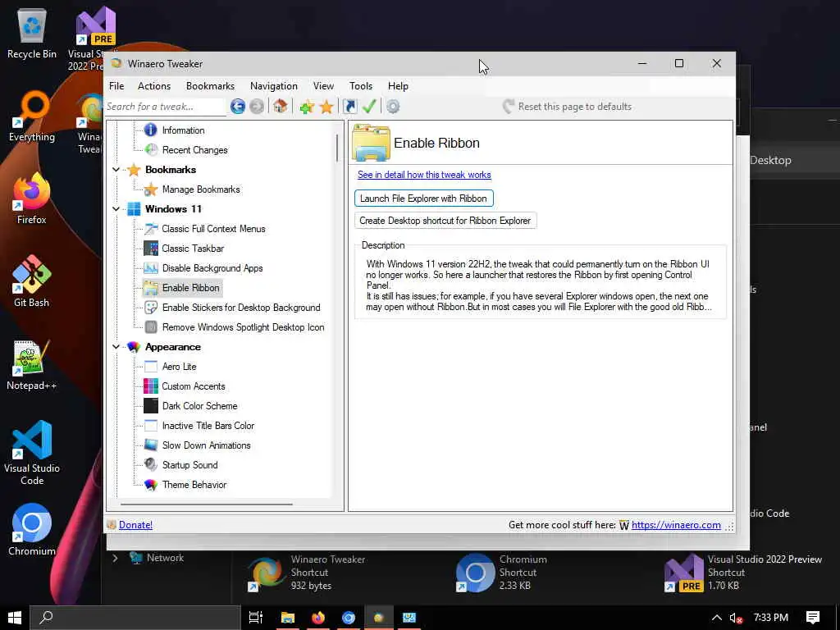Add bookmark with green plus star icon
The image size is (840, 630).
click(x=307, y=107)
